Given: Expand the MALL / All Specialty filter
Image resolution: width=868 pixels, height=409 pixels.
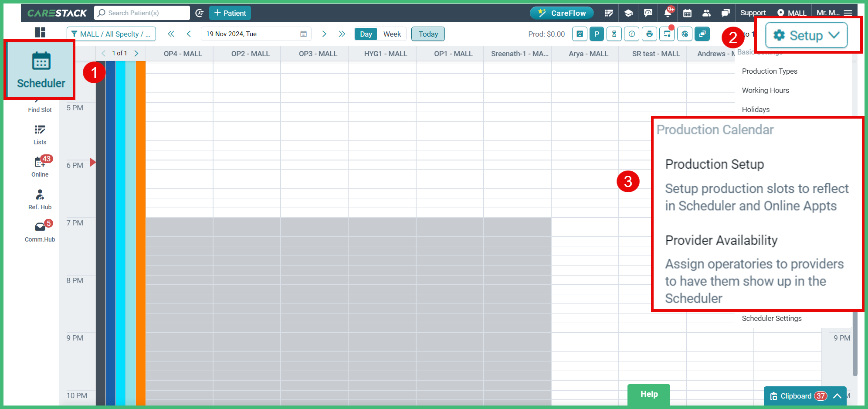Looking at the screenshot, I should [x=111, y=34].
